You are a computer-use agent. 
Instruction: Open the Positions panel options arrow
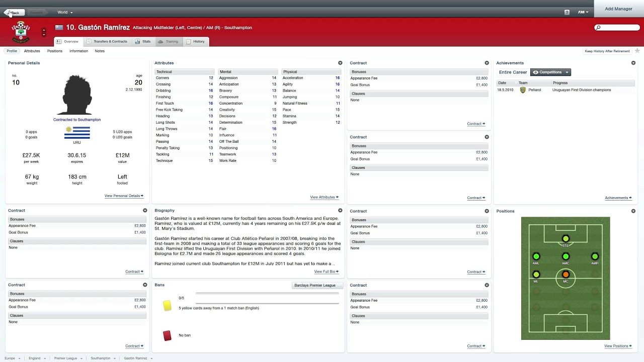[633, 211]
